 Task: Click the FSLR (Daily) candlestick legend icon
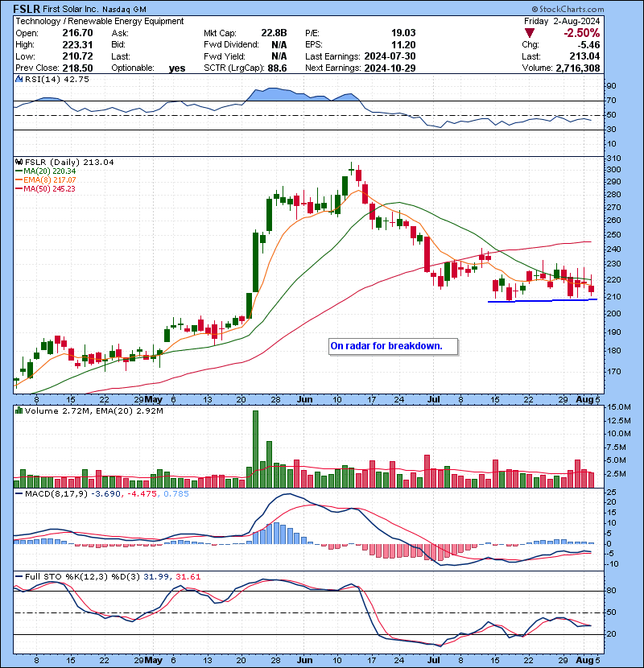click(x=19, y=162)
